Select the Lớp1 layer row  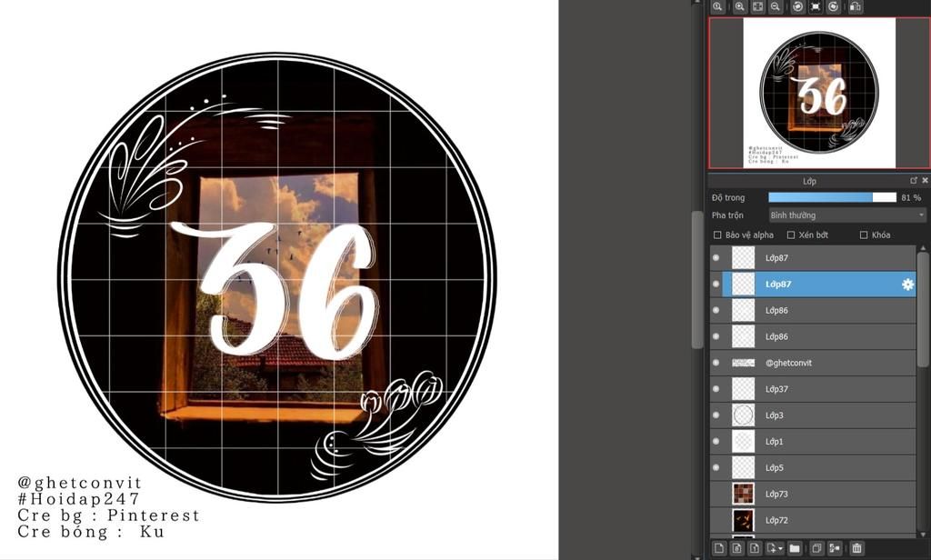(813, 441)
